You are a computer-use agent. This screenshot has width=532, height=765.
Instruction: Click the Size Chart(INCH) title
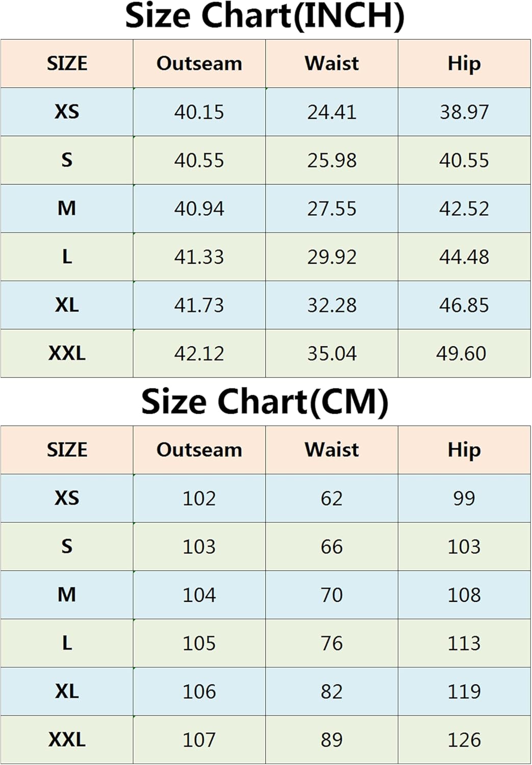coord(265,16)
